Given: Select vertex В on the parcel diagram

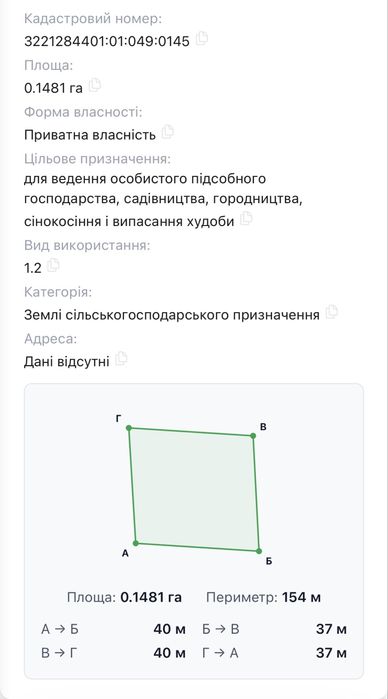Looking at the screenshot, I should pyautogui.click(x=253, y=436).
